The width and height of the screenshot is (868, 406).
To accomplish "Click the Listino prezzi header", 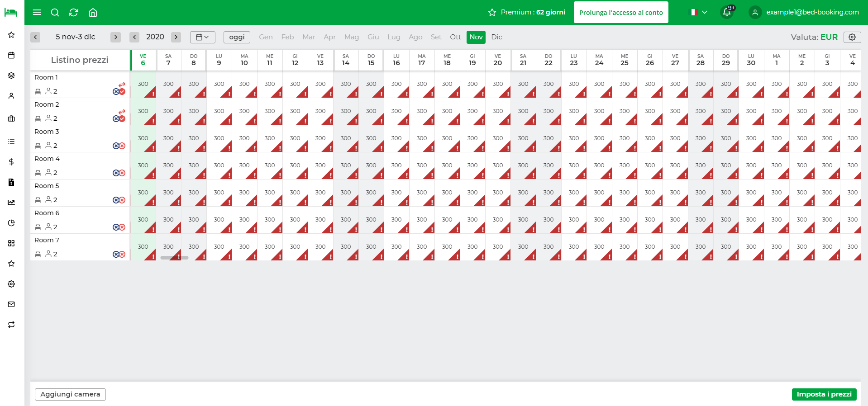I will [x=80, y=60].
